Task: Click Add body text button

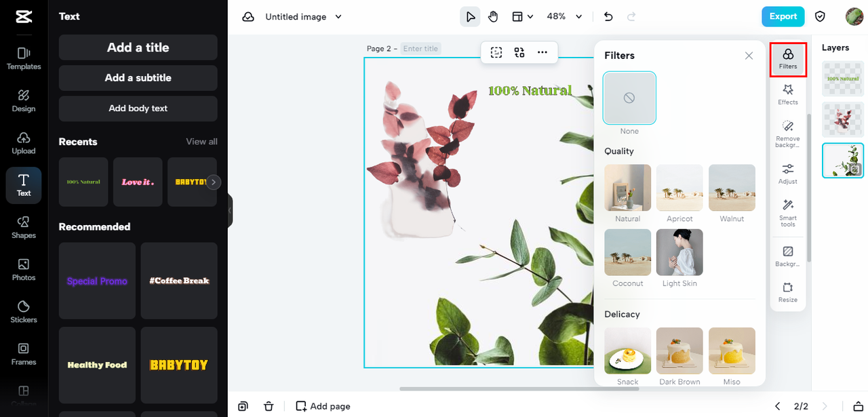Action: [x=138, y=108]
